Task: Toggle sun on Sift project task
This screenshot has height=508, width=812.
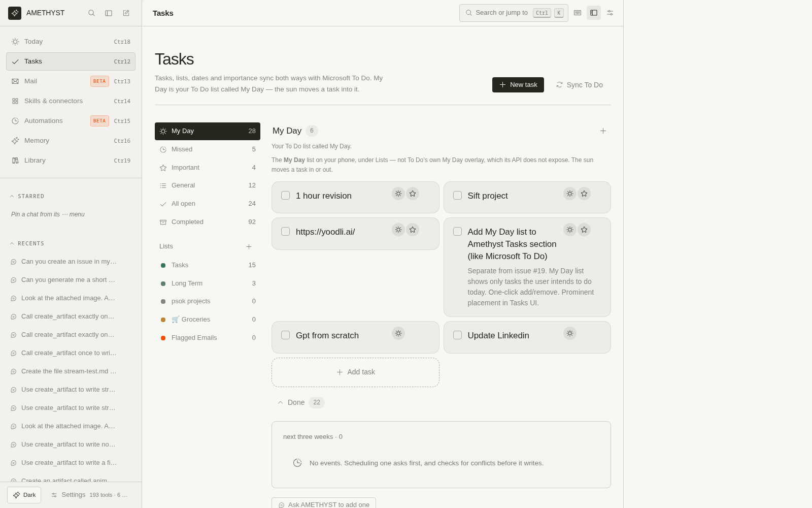Action: click(570, 194)
